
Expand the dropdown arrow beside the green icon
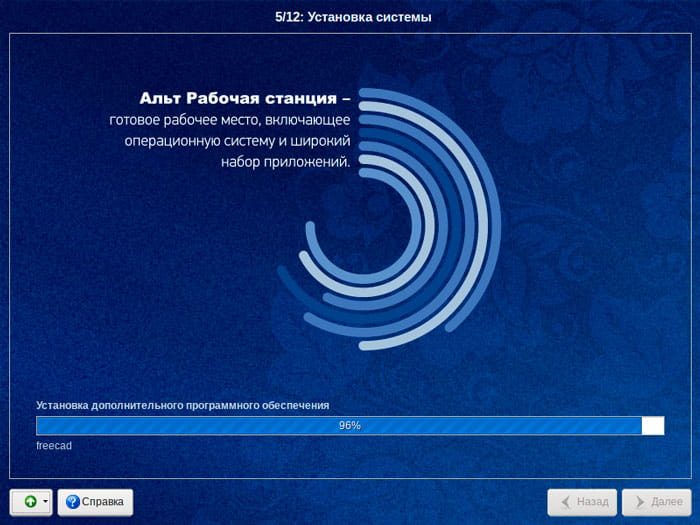click(45, 502)
